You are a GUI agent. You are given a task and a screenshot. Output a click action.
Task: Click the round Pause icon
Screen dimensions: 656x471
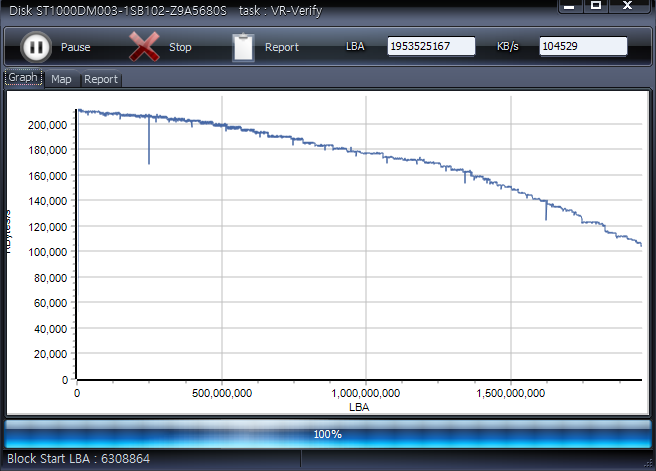(x=36, y=47)
